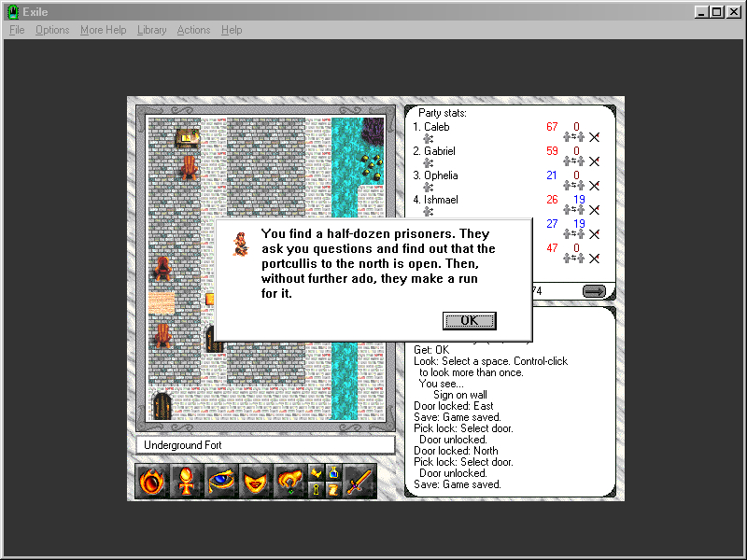This screenshot has width=747, height=560.
Task: Select party member 1. Caleb
Action: pyautogui.click(x=431, y=127)
